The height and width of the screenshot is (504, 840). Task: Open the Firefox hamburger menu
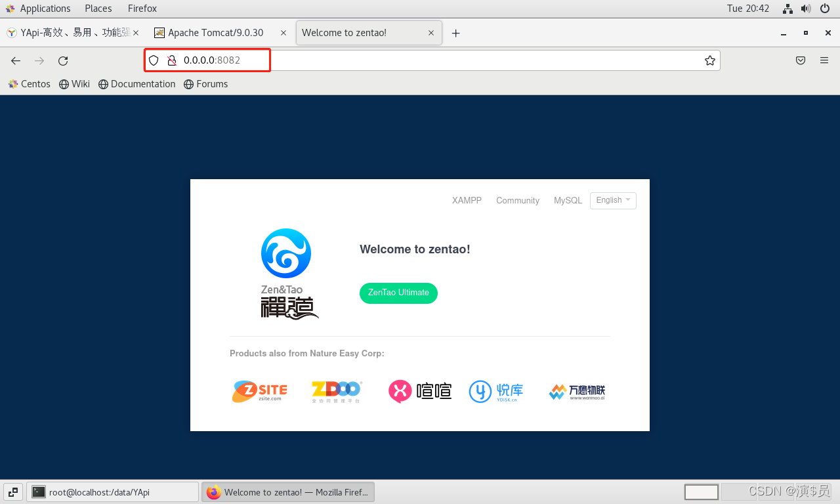[824, 60]
